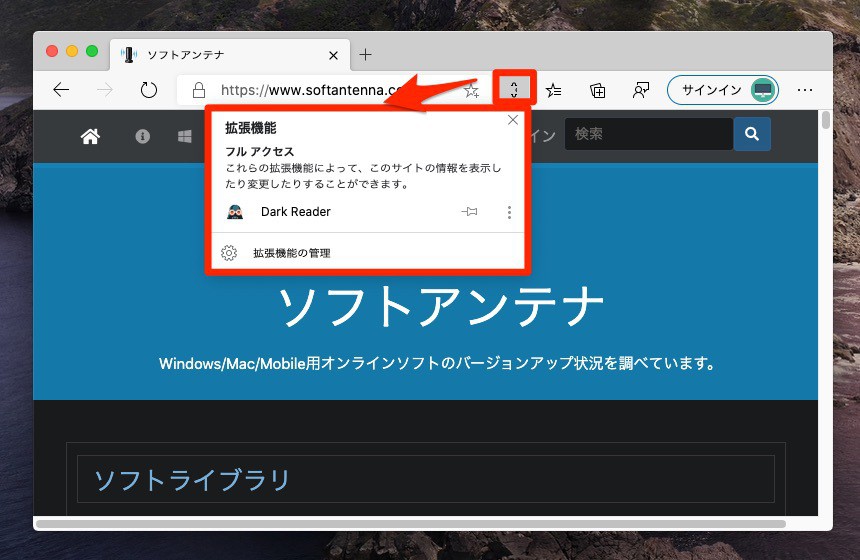Screen dimensions: 860x560
Task: Open the Favorites list icon
Action: click(554, 90)
